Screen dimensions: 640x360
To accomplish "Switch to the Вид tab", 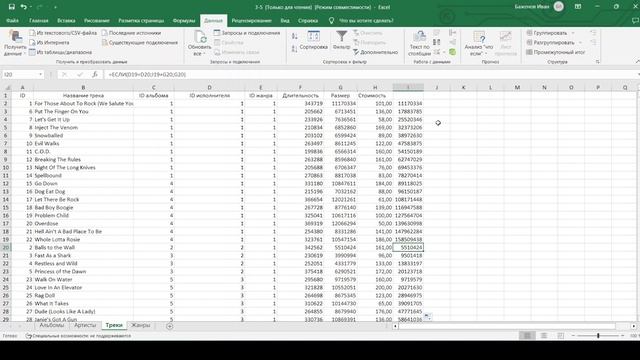I will coord(285,20).
